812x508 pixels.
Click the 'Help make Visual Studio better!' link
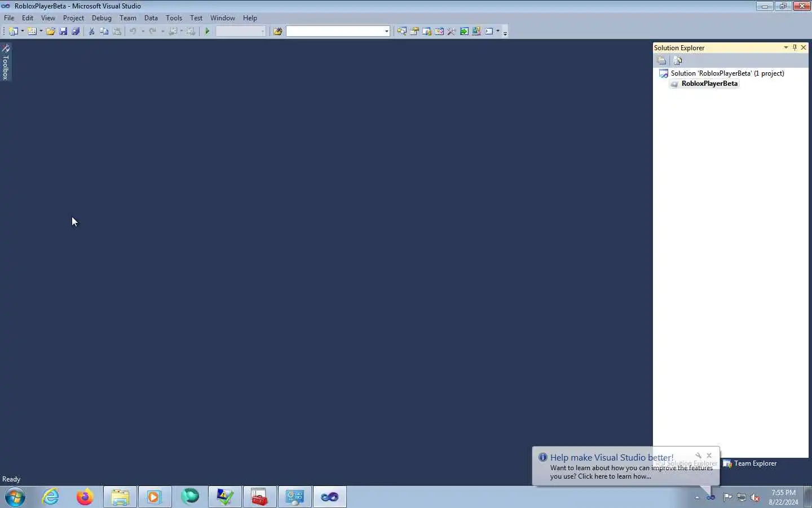612,458
